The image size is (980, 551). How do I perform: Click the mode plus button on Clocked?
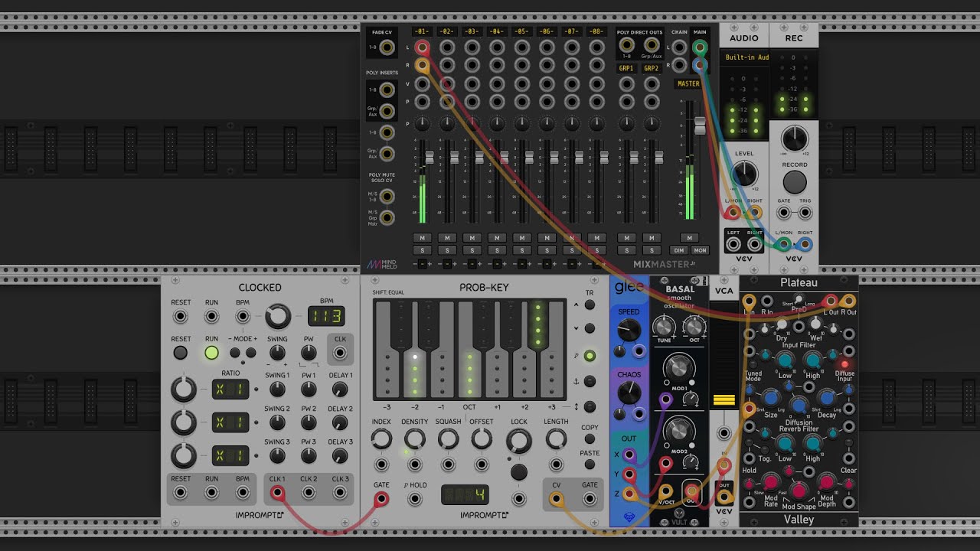pos(250,353)
